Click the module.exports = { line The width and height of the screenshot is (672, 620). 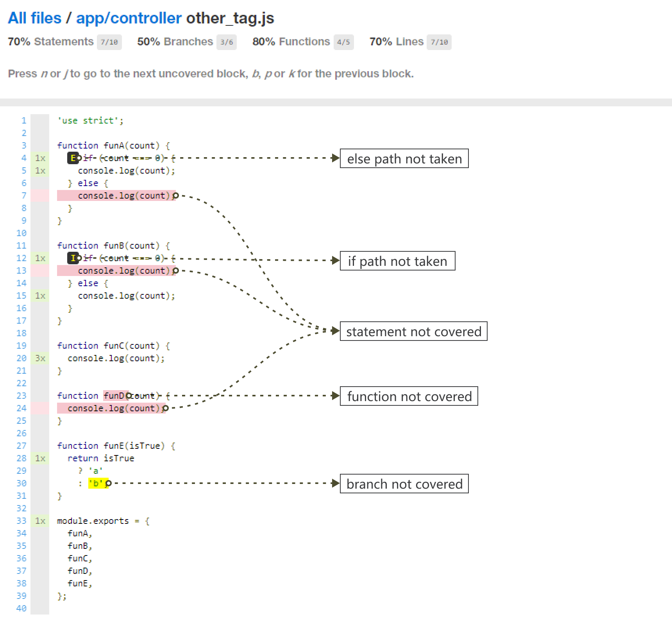[x=103, y=521]
